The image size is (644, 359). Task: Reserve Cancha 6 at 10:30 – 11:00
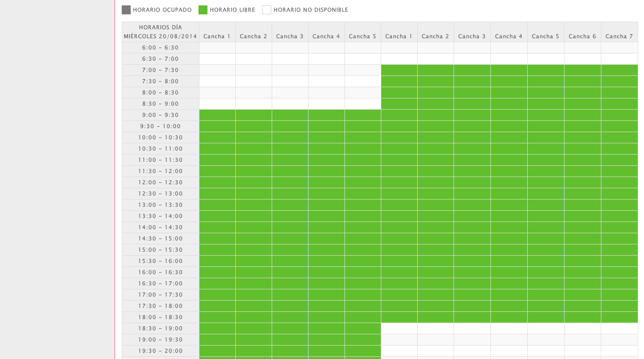pyautogui.click(x=582, y=149)
